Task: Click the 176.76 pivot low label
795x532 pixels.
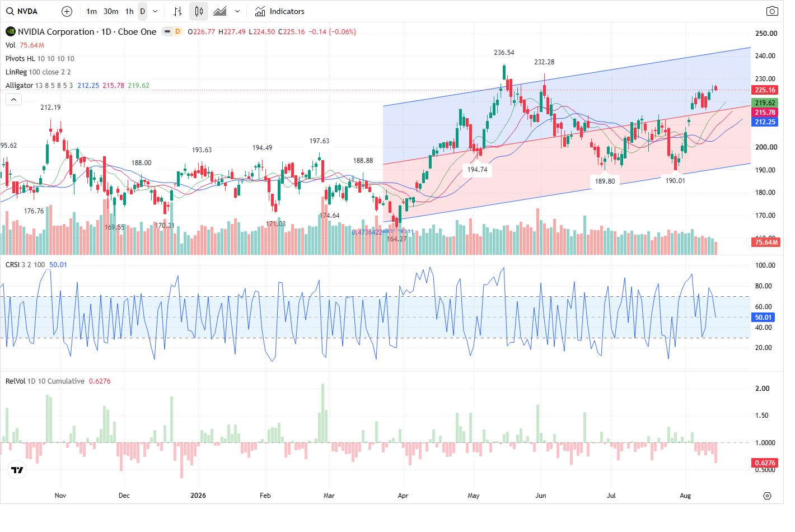Action: coord(34,211)
